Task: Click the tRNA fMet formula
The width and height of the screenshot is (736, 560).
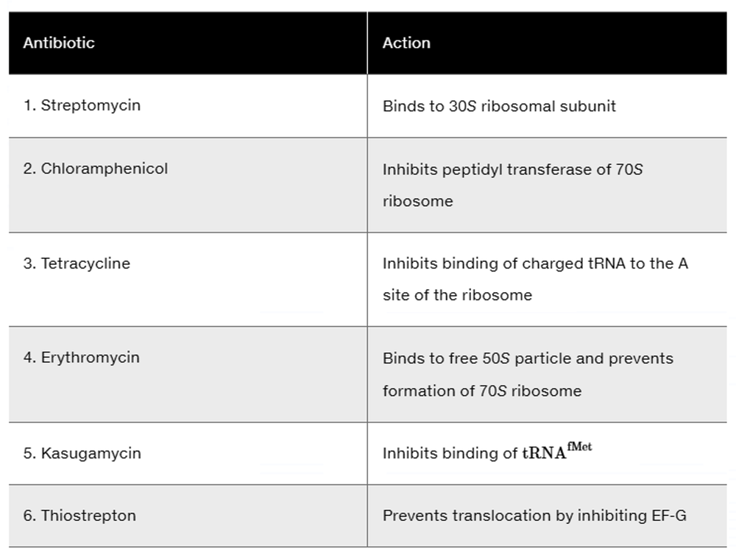Action: (x=557, y=452)
